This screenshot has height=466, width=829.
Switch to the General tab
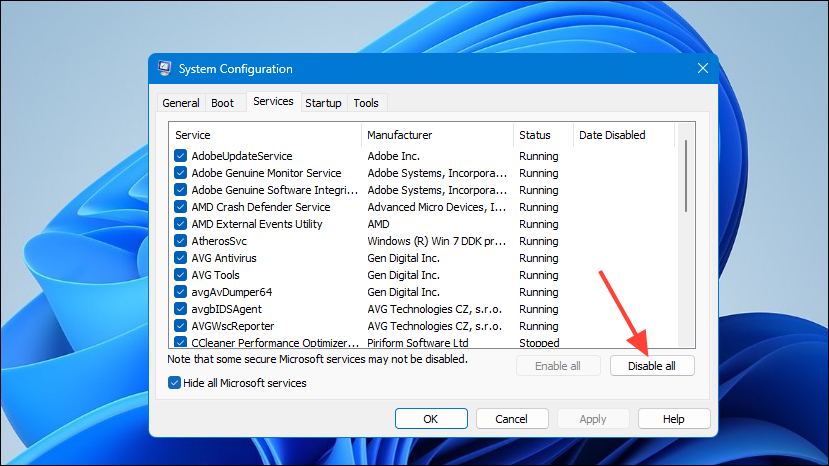(x=181, y=103)
